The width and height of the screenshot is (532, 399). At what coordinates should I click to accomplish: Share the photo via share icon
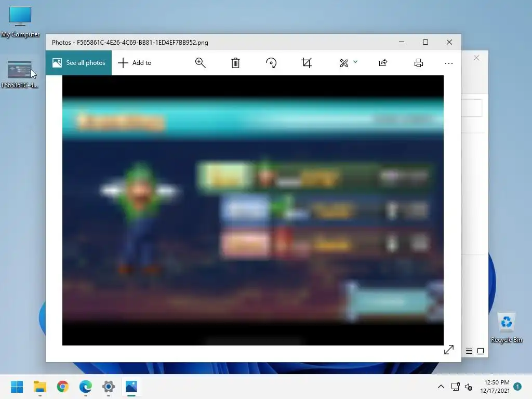click(383, 63)
